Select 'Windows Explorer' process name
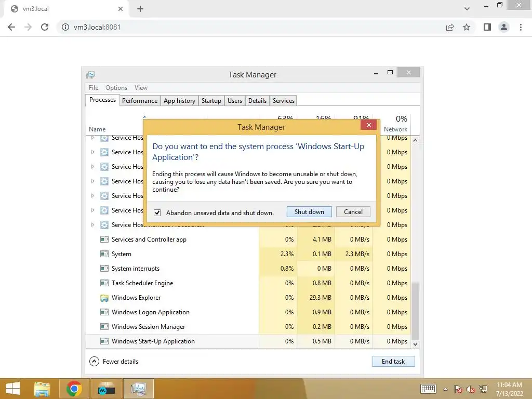Image resolution: width=532 pixels, height=399 pixels. point(136,298)
